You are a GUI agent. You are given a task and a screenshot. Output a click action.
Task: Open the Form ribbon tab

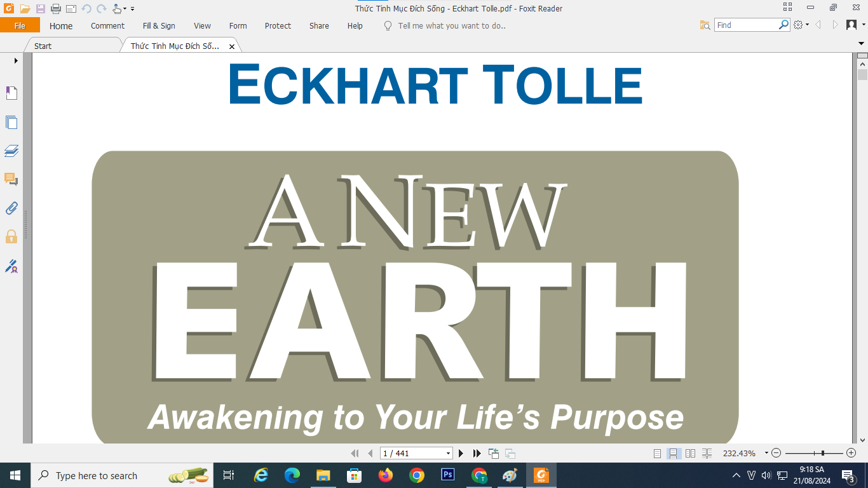pyautogui.click(x=238, y=25)
